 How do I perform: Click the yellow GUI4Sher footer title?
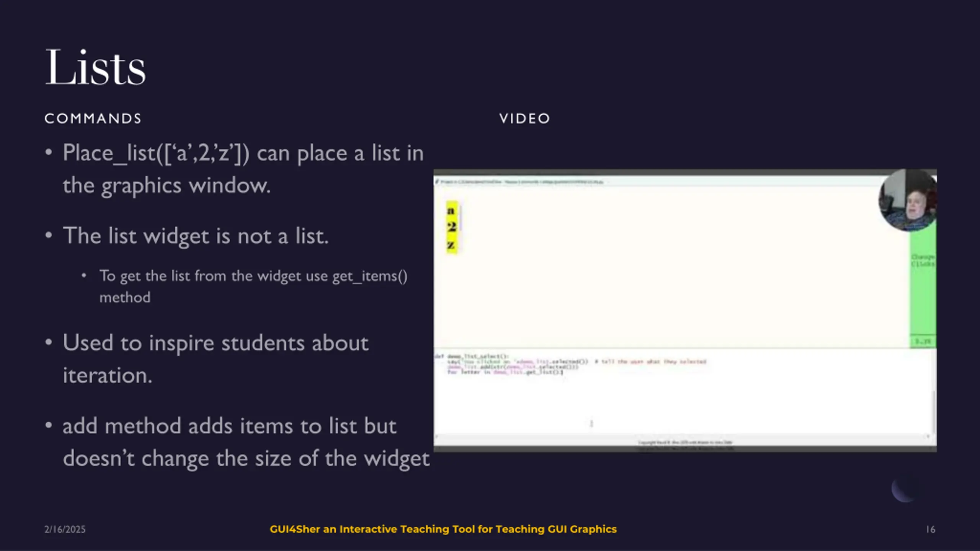[443, 529]
